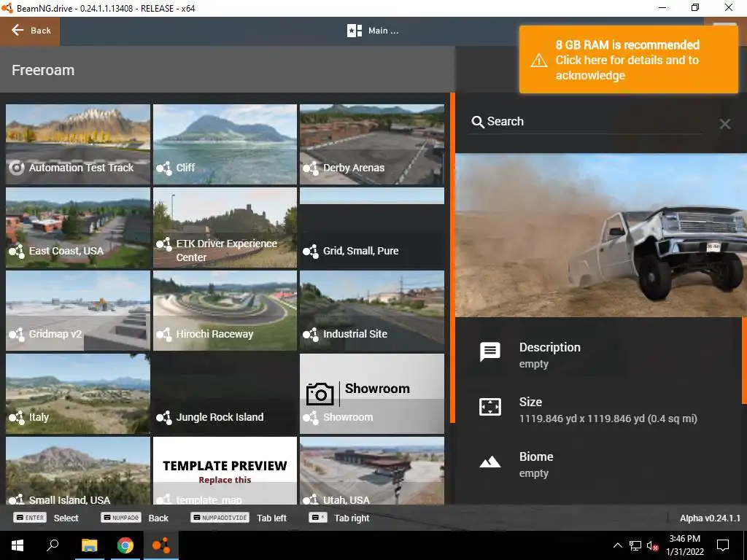747x560 pixels.
Task: Select ETK Driver Experience Center map
Action: [x=225, y=227]
